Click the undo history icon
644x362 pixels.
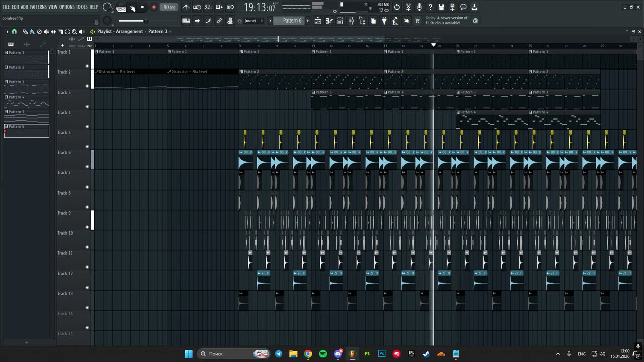(x=397, y=7)
